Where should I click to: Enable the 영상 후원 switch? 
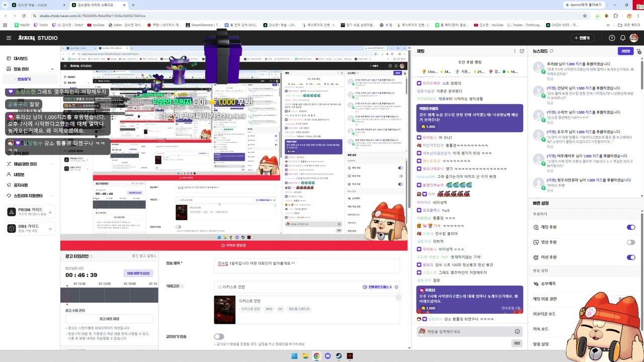pyautogui.click(x=631, y=242)
